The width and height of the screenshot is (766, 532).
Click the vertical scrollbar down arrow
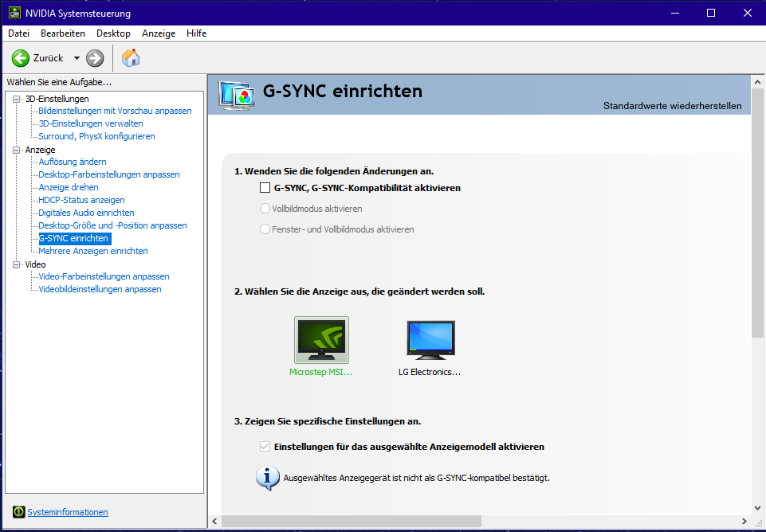[757, 508]
